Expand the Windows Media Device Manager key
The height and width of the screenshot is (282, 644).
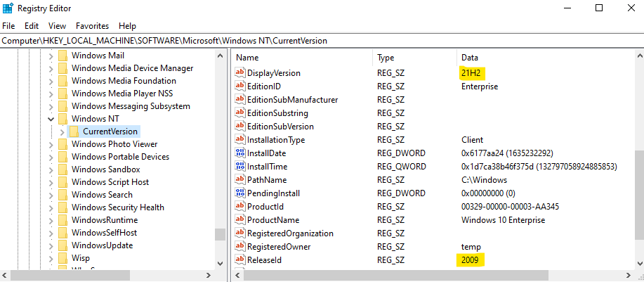(x=51, y=69)
